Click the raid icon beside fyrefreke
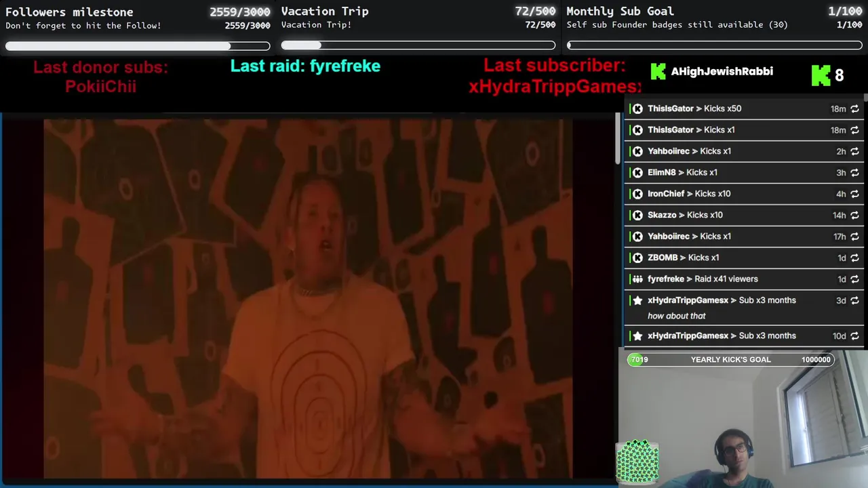This screenshot has height=488, width=868. pyautogui.click(x=637, y=279)
